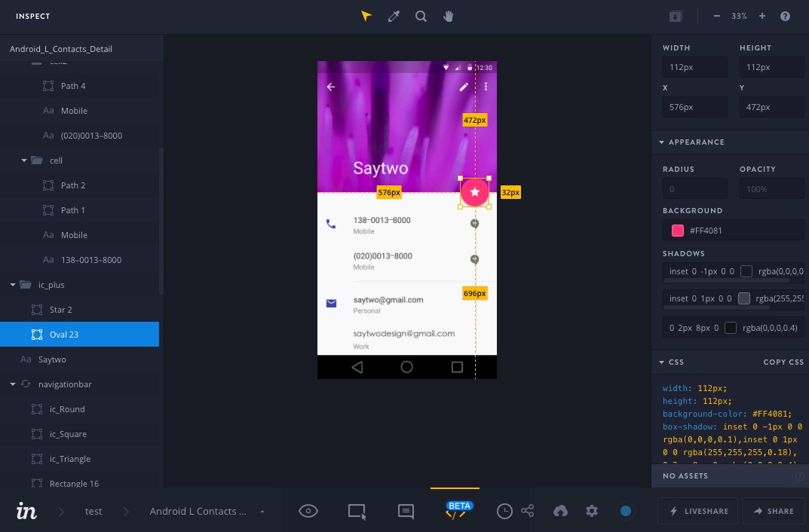Switch to preview mode eye icon

(x=308, y=511)
